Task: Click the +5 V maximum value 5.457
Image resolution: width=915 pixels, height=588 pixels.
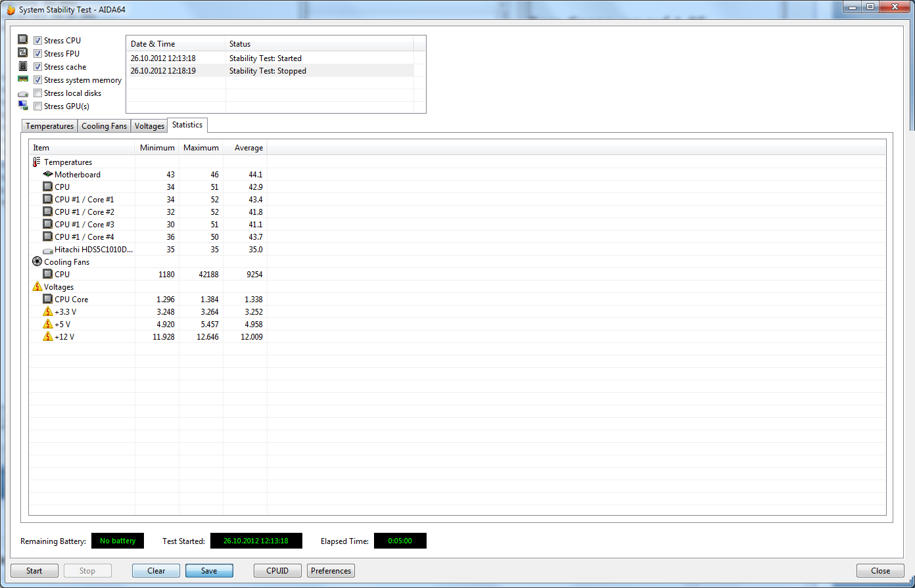Action: [x=208, y=325]
